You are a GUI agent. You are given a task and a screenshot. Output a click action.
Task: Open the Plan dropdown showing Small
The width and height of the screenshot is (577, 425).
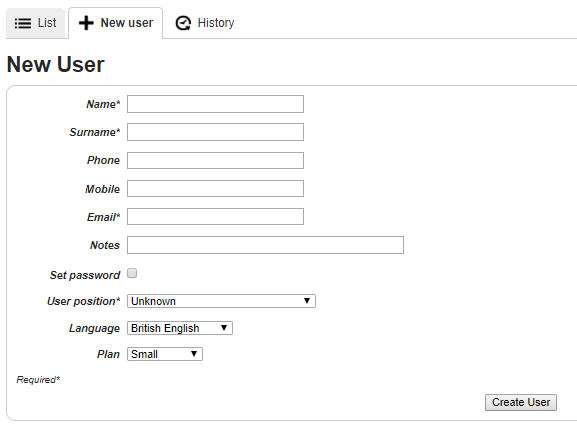tap(164, 354)
